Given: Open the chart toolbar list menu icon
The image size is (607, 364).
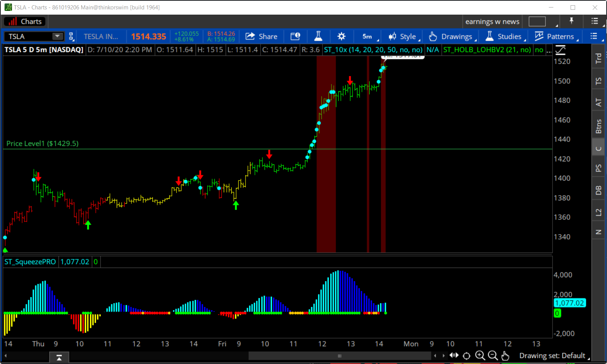Looking at the screenshot, I should [594, 36].
